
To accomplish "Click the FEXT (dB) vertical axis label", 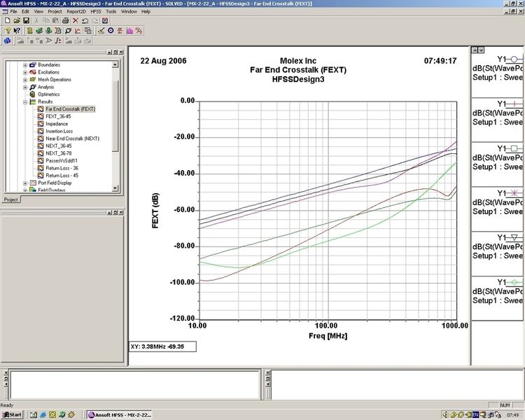I will click(155, 211).
